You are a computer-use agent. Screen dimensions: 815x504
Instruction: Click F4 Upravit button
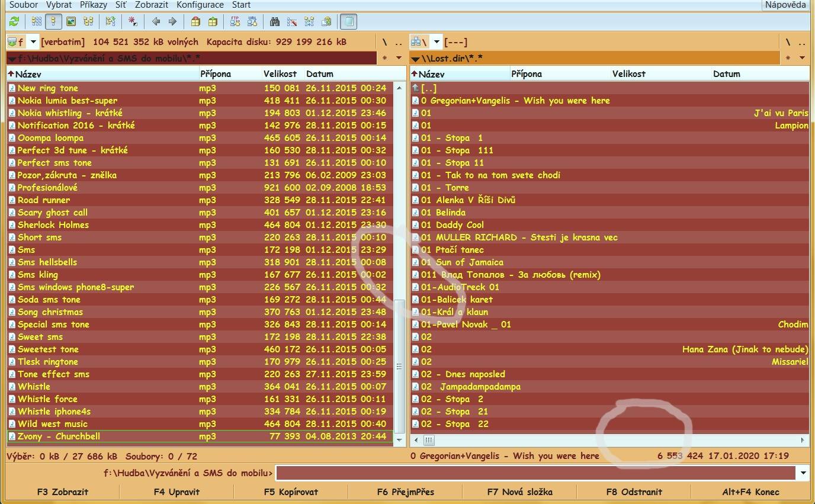tap(177, 492)
